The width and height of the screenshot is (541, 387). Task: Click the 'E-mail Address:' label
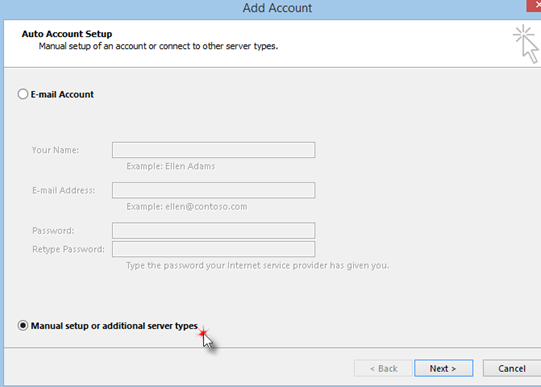click(x=63, y=190)
